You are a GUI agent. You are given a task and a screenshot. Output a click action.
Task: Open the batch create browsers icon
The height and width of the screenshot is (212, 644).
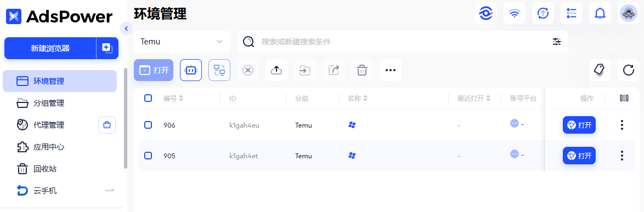click(107, 48)
